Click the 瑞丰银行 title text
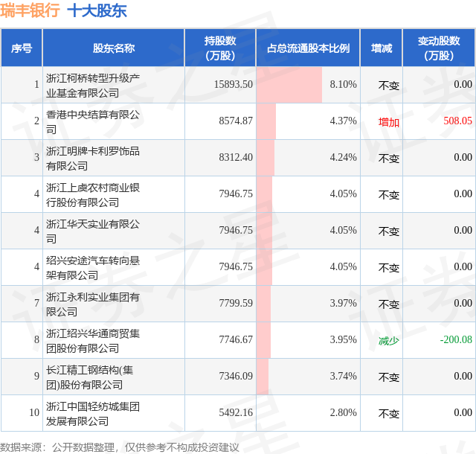This screenshot has height=454, width=476. point(30,10)
